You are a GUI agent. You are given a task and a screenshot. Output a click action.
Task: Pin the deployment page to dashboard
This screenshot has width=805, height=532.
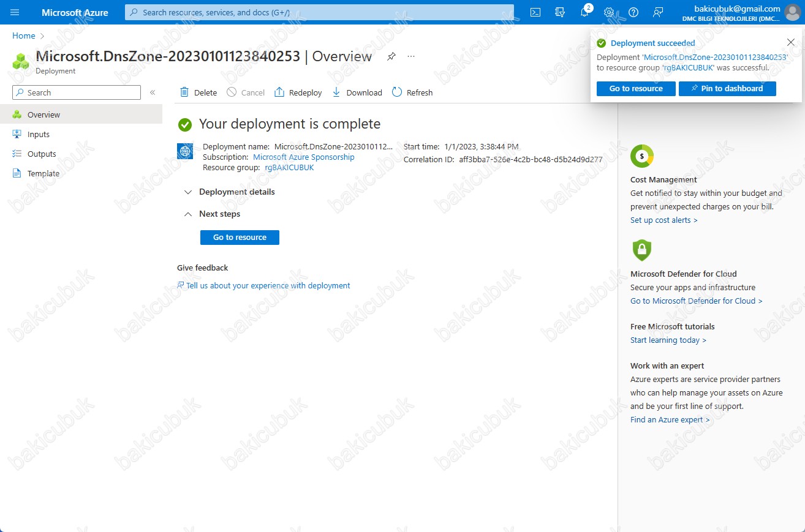[391, 56]
